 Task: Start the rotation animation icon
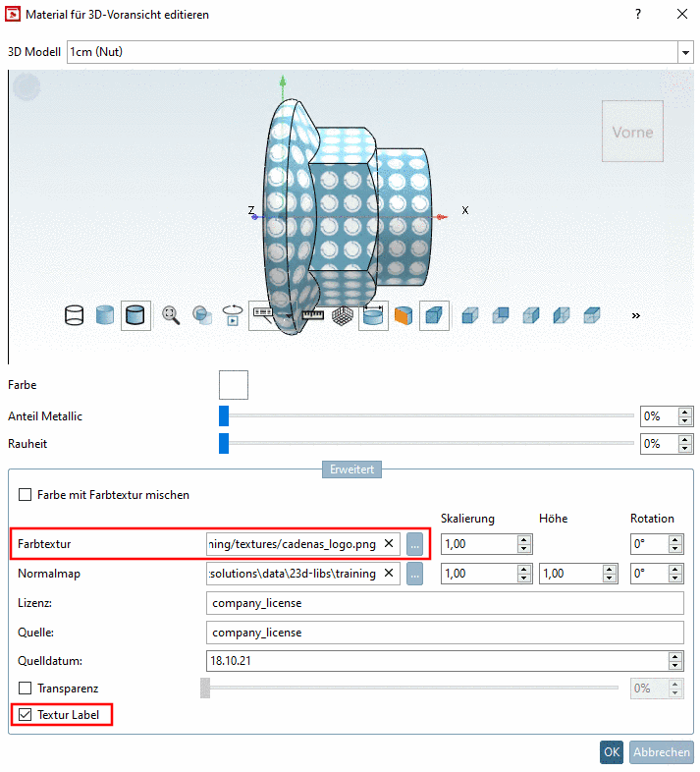coord(233,315)
